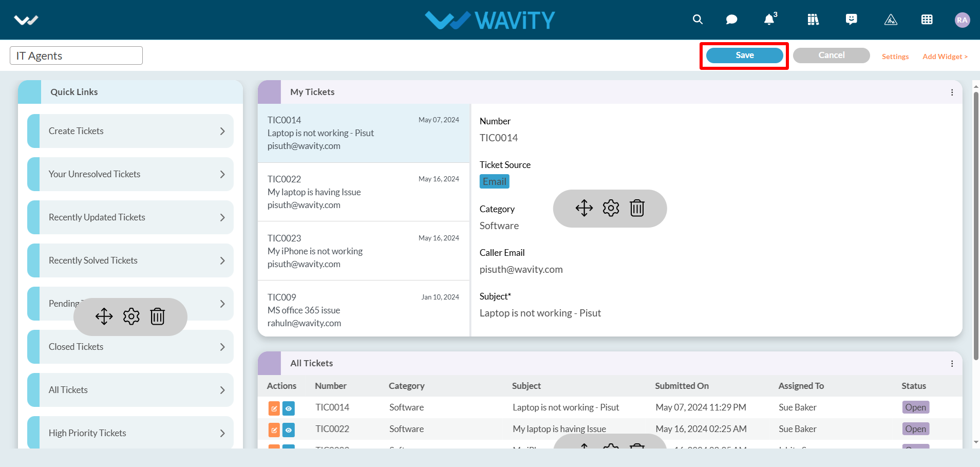Viewport: 980px width, 467px height.
Task: Click Sue Baker in TIC0022 row
Action: pyautogui.click(x=797, y=429)
